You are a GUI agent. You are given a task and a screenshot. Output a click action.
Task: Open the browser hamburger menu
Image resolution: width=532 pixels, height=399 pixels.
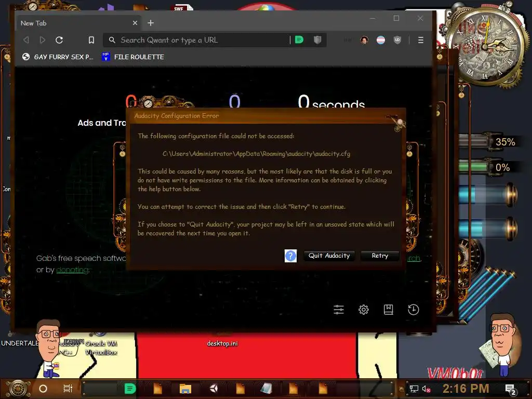pos(421,40)
